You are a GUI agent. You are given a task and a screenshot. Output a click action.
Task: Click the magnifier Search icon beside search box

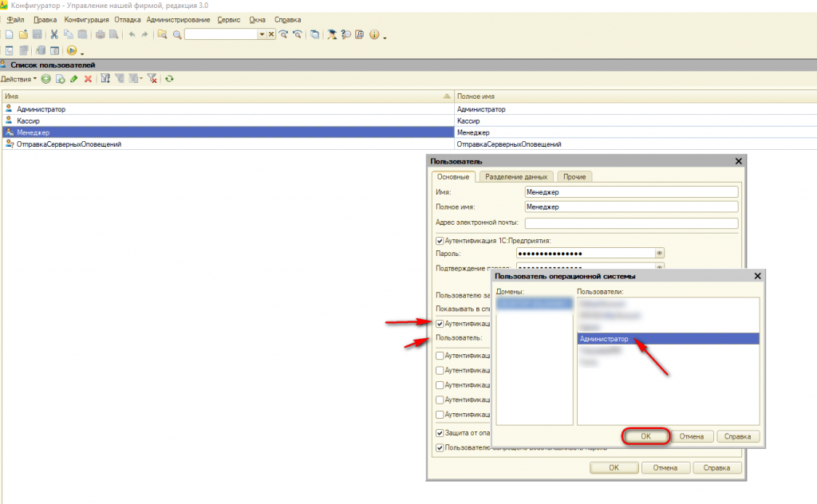pos(177,35)
